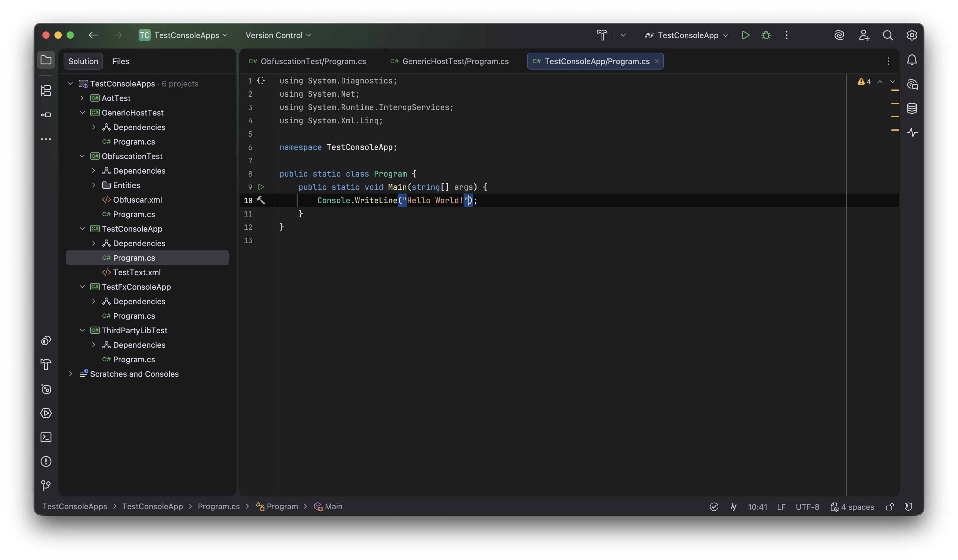Open the AI Assistant icon
958x560 pixels.
click(x=839, y=35)
